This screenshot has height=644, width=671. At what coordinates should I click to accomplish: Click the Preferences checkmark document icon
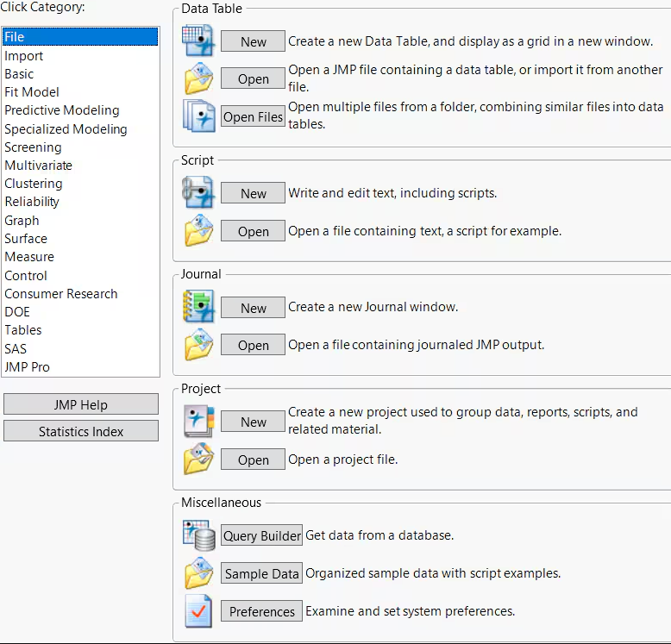pos(198,611)
